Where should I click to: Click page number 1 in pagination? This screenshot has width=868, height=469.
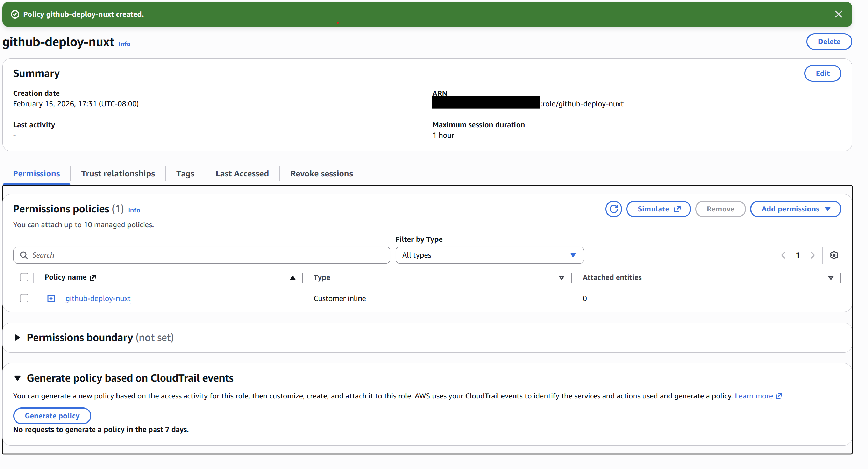(x=798, y=255)
